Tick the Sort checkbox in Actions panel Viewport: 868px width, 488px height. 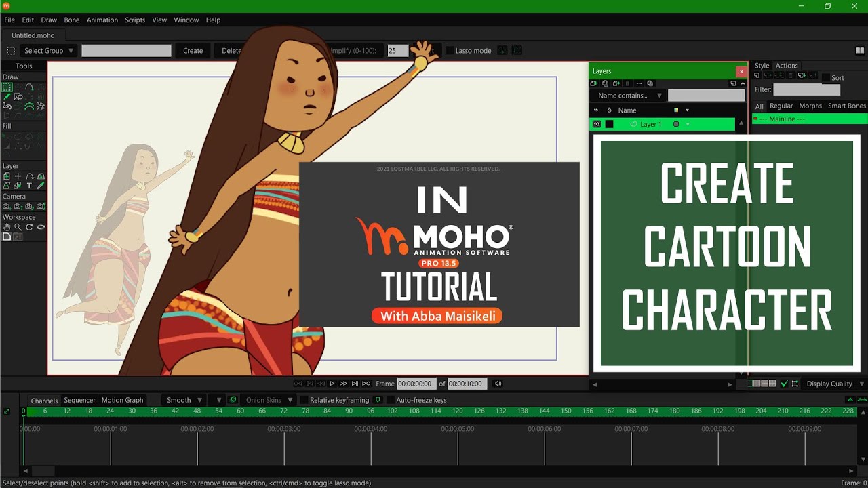pyautogui.click(x=826, y=78)
